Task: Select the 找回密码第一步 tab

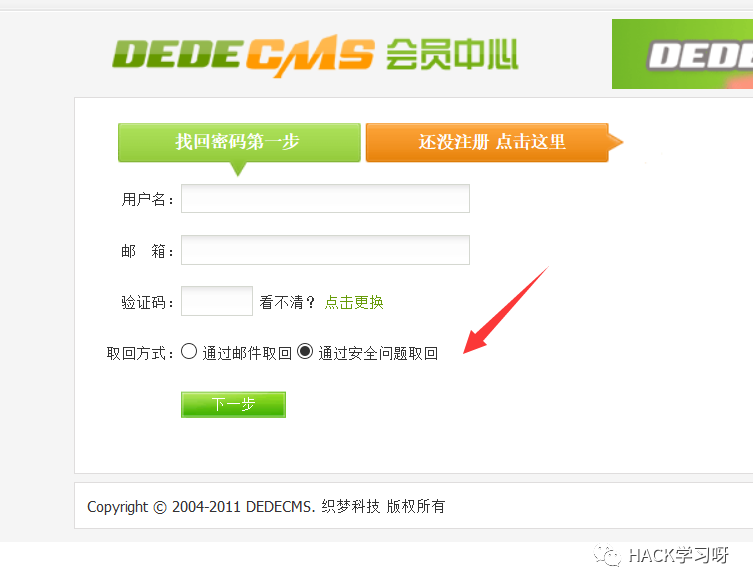Action: (x=239, y=142)
